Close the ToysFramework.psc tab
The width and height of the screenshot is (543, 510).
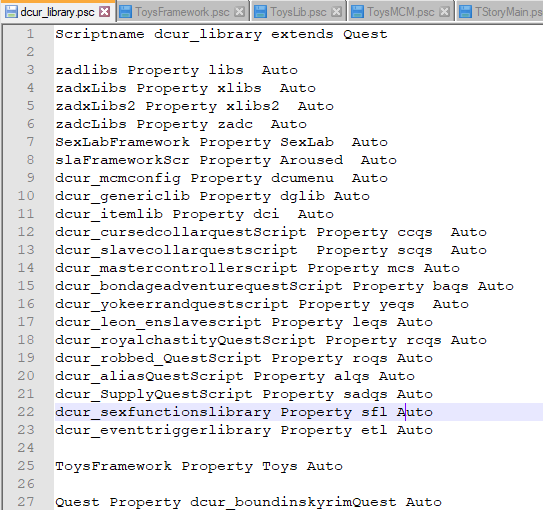239,12
